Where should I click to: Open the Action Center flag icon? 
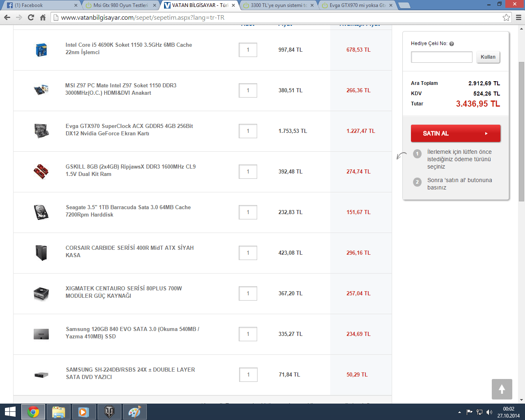pos(469,412)
